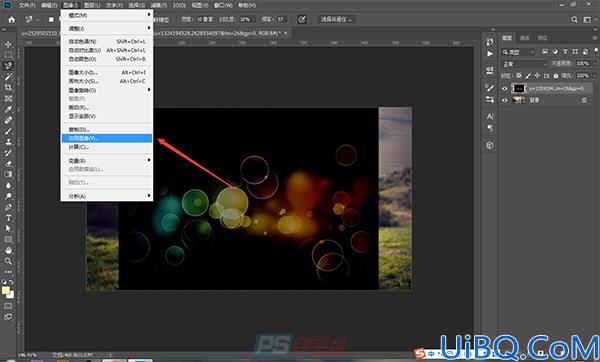Click the 选择并遮住... button
The height and width of the screenshot is (362, 600).
click(x=336, y=19)
